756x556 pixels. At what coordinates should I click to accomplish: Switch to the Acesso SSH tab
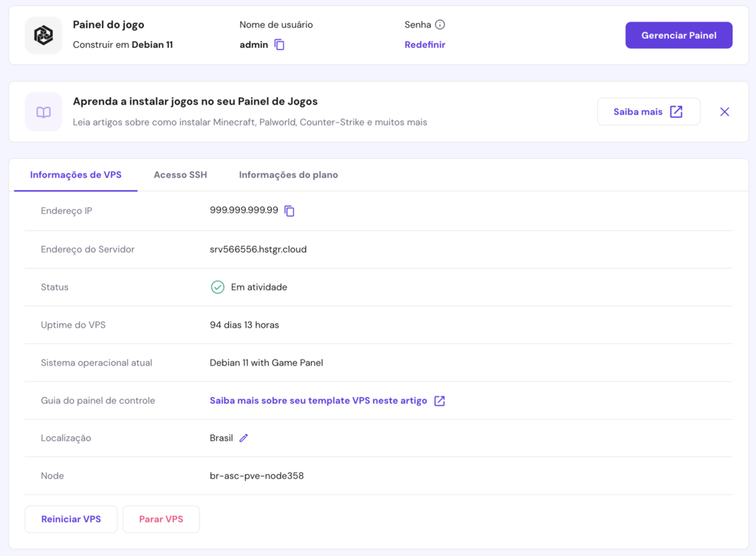(180, 175)
